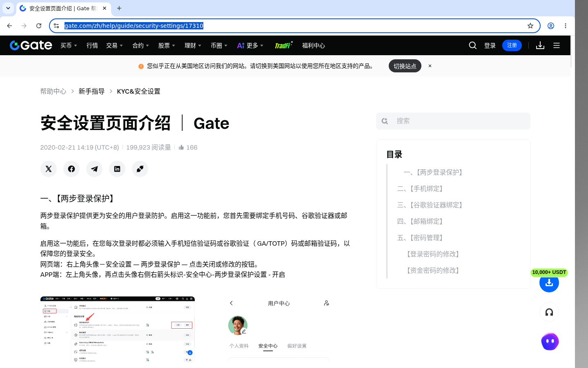Viewport: 588px width, 368px height.
Task: Expand the 币圈 dropdown menu
Action: tap(219, 45)
